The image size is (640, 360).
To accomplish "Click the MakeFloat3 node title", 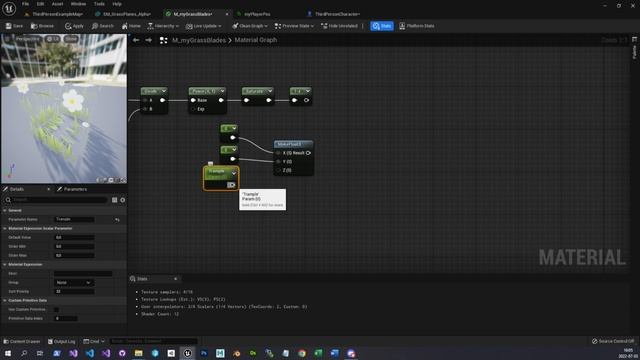I will (289, 144).
